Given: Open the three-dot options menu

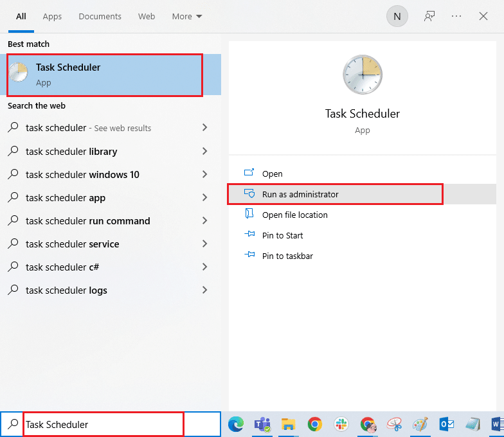Looking at the screenshot, I should tap(456, 16).
